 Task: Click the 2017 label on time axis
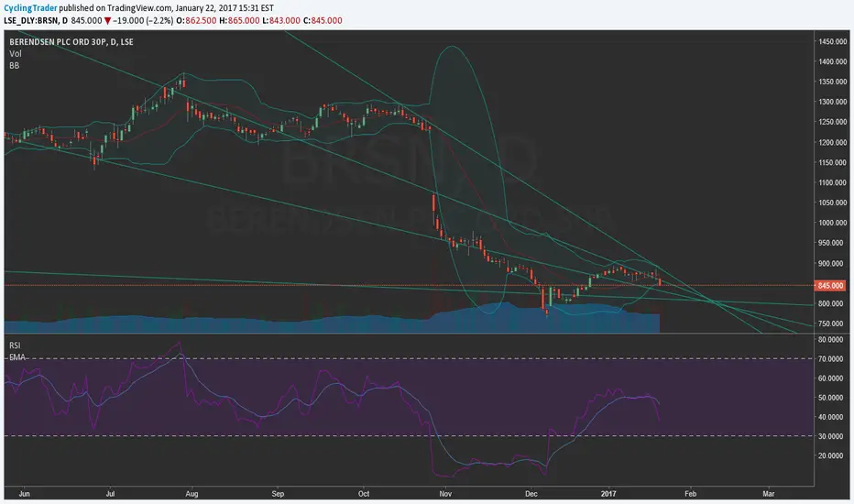[x=608, y=494]
